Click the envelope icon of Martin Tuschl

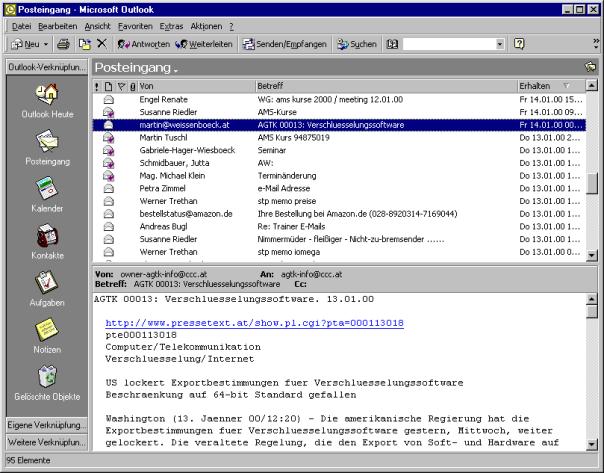tap(109, 138)
